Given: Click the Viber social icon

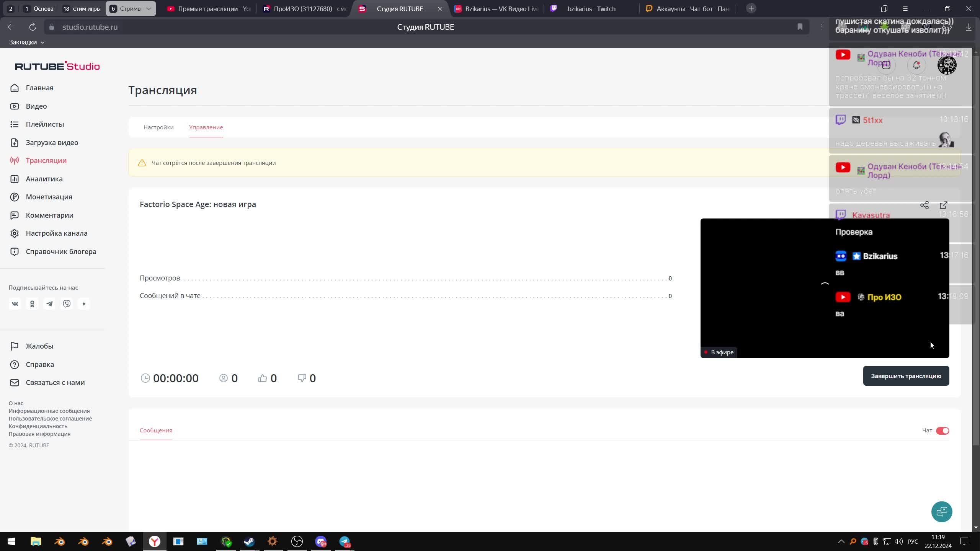Looking at the screenshot, I should 67,304.
